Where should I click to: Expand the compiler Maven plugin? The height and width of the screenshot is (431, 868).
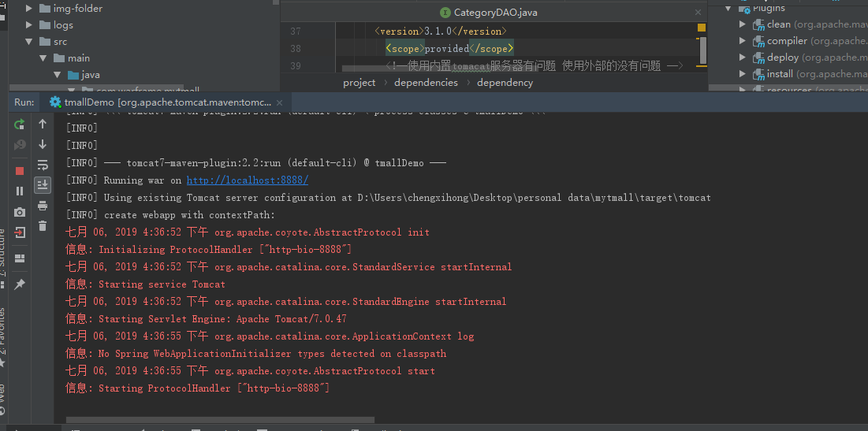(743, 41)
